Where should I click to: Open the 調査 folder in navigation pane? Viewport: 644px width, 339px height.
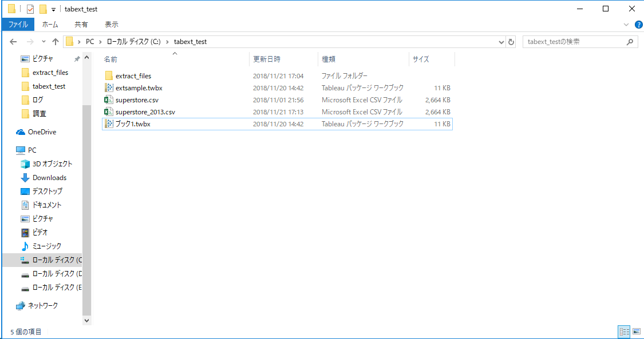(x=39, y=114)
